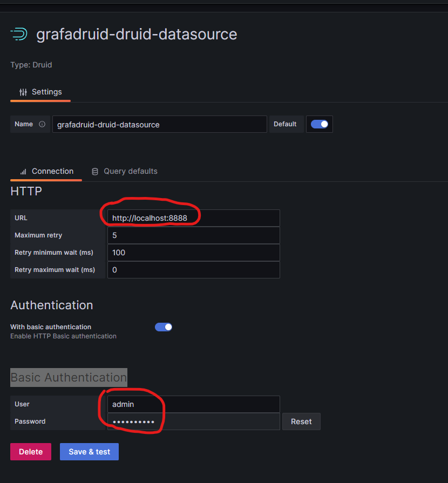448x483 pixels.
Task: Reset the stored password
Action: [x=301, y=421]
